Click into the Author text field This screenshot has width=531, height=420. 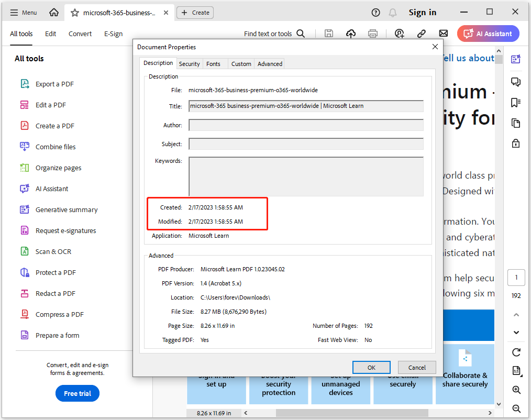click(x=306, y=125)
